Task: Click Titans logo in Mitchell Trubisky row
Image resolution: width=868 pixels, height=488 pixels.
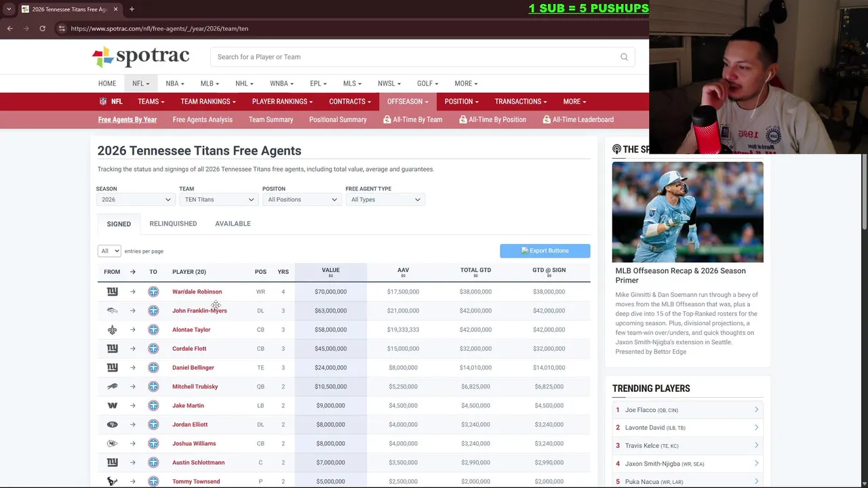Action: coord(153,386)
